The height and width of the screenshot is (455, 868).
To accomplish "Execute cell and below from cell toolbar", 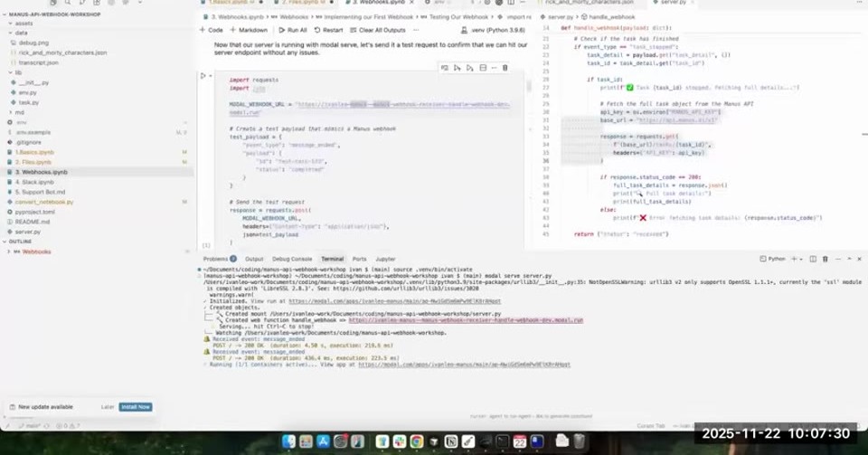I will click(x=470, y=68).
